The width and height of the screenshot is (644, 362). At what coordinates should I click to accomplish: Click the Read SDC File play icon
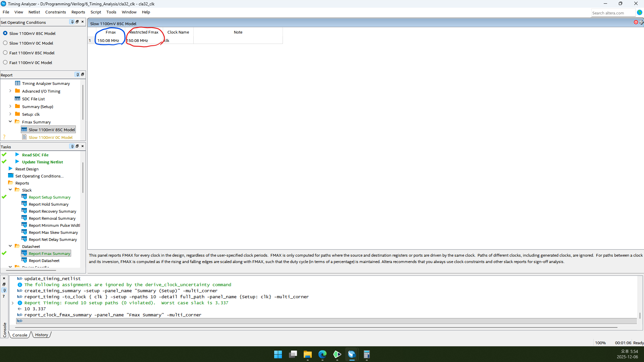(x=17, y=155)
